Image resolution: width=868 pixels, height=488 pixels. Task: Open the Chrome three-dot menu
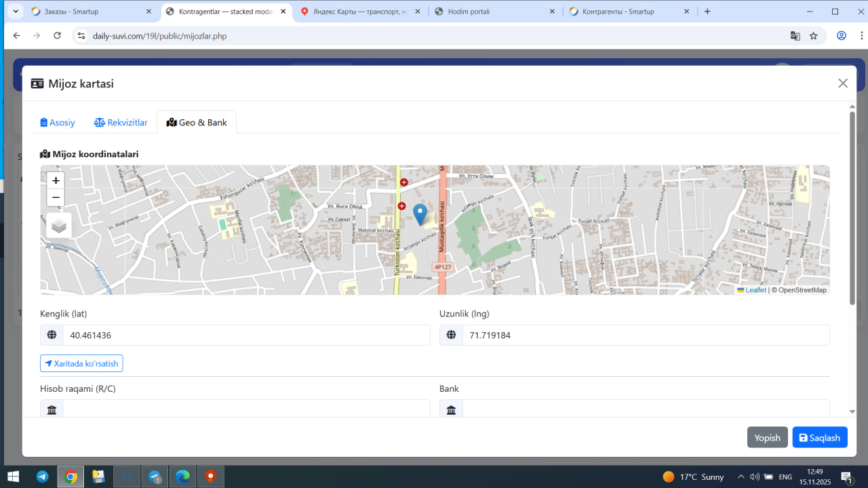tap(861, 36)
